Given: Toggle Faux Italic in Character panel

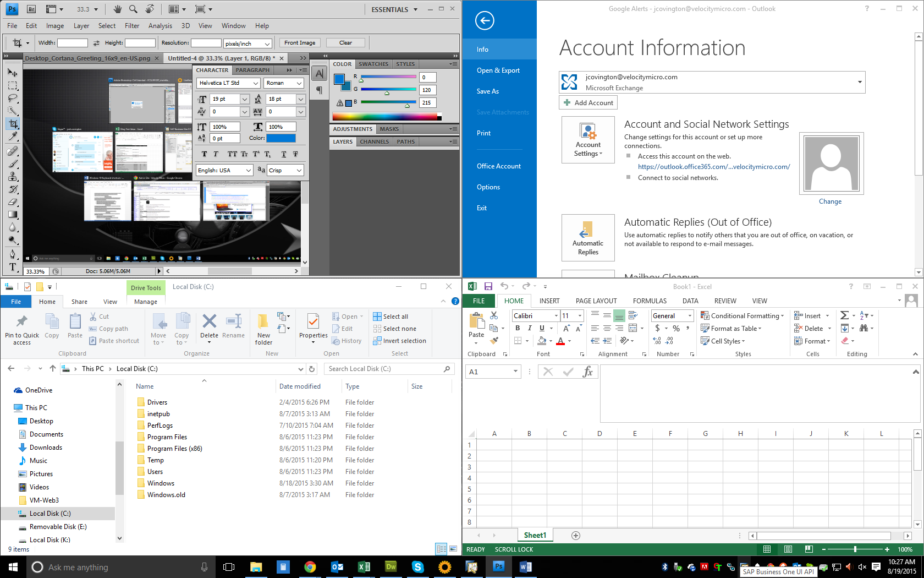Looking at the screenshot, I should tap(216, 154).
